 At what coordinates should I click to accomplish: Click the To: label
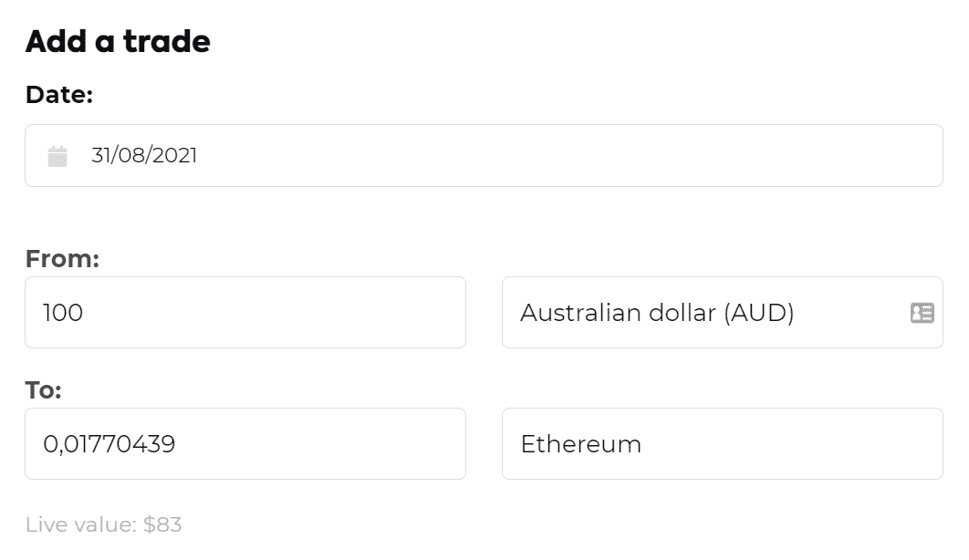coord(44,390)
